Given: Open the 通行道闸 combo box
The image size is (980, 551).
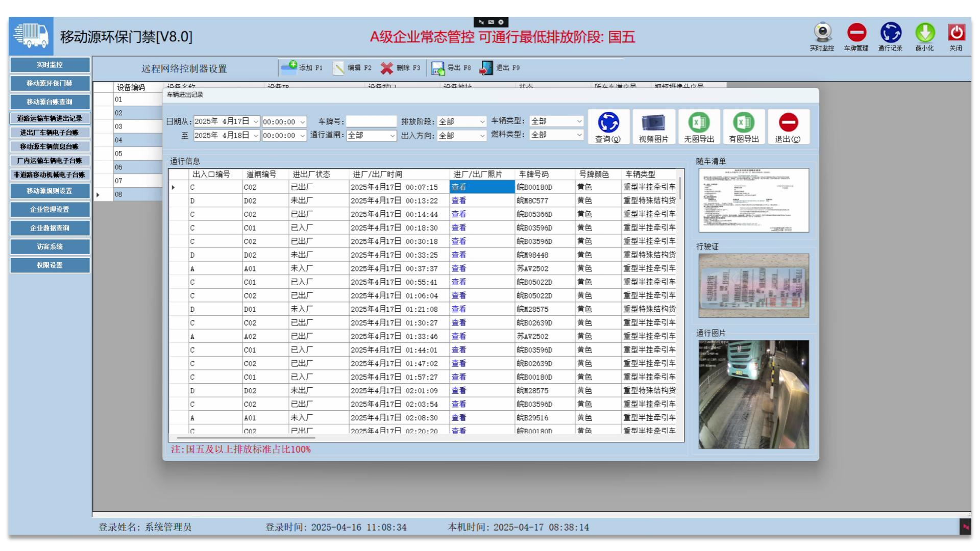Looking at the screenshot, I should coord(392,135).
